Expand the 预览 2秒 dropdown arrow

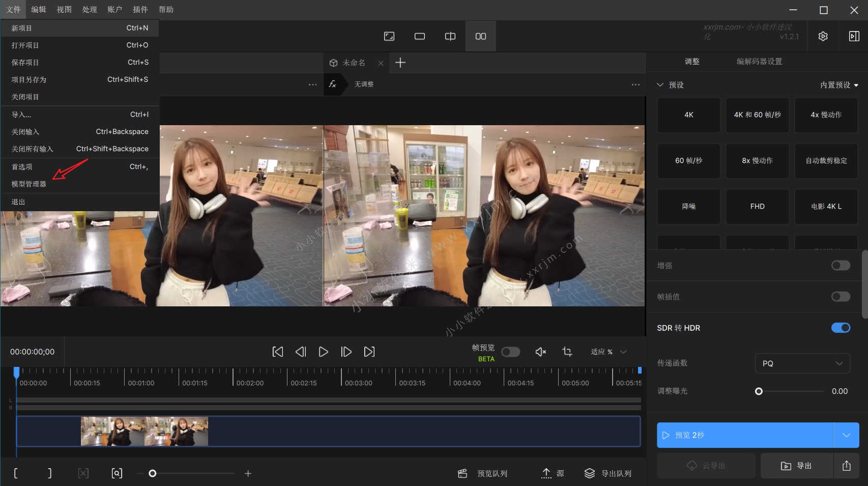pyautogui.click(x=846, y=435)
